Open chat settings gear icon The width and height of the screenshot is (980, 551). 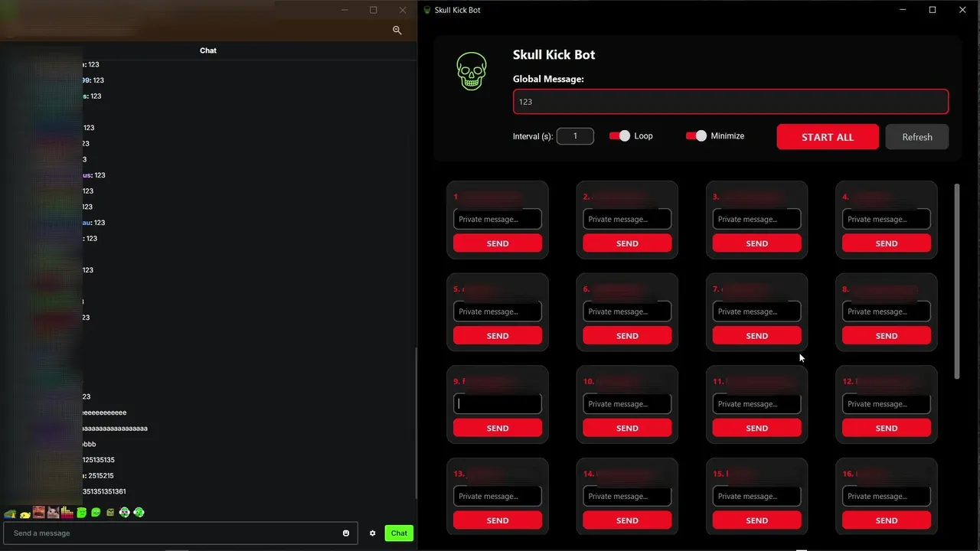tap(373, 533)
